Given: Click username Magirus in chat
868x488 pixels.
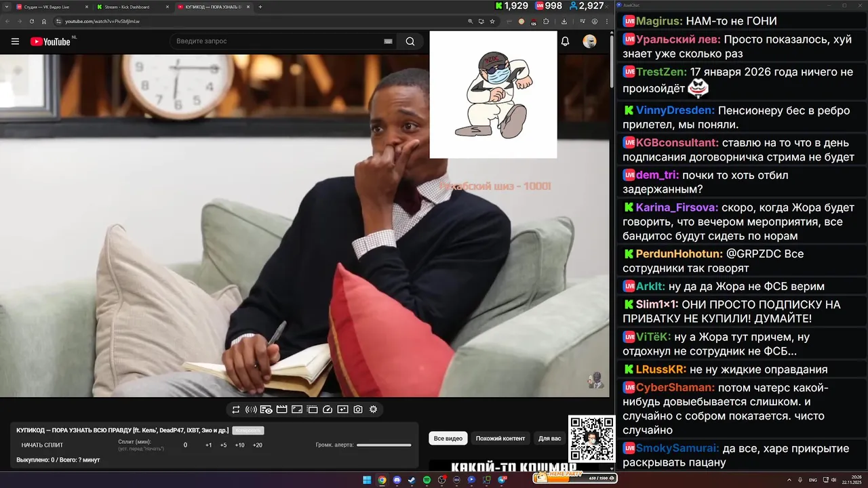Looking at the screenshot, I should tap(658, 21).
